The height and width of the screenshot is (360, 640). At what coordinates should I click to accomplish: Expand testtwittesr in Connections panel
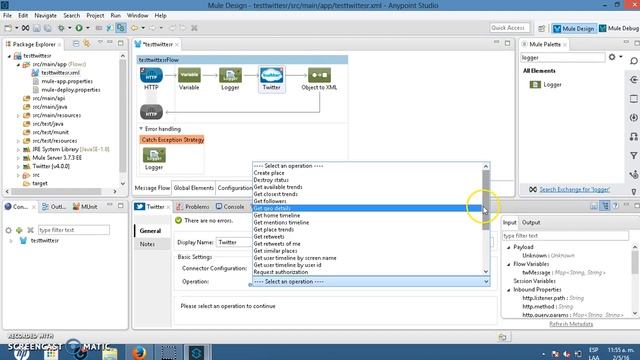pyautogui.click(x=11, y=241)
